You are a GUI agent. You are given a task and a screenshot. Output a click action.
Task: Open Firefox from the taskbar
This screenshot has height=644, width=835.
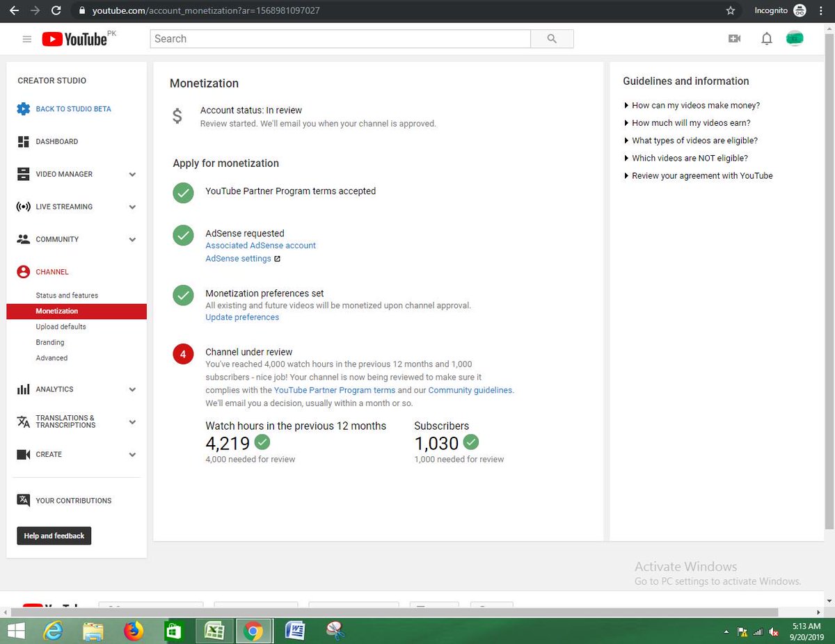(x=133, y=631)
